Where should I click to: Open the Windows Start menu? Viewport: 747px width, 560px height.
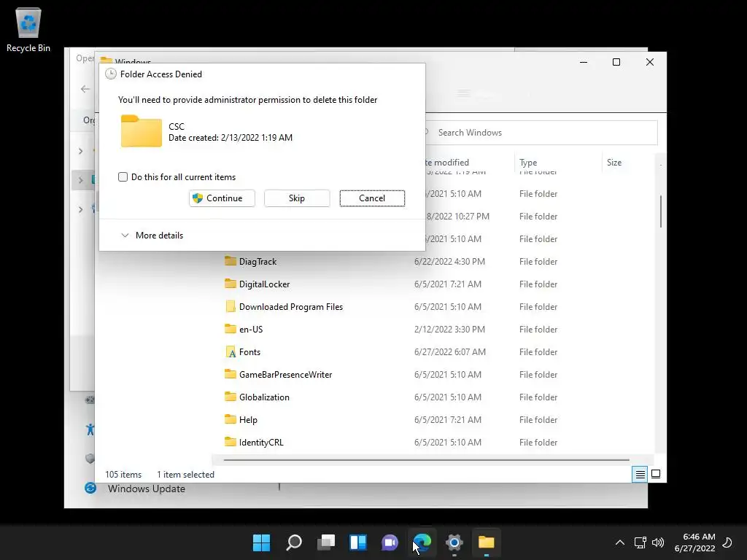tap(261, 542)
